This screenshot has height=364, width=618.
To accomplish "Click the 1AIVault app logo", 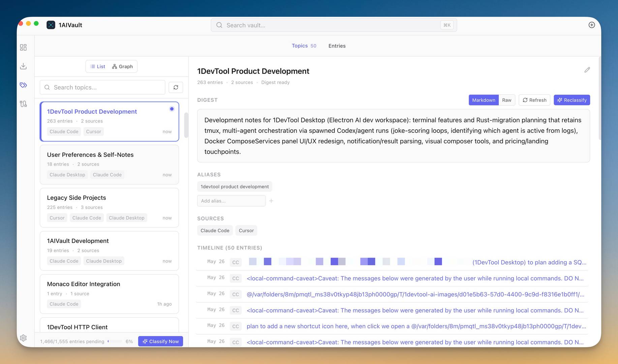I will (x=51, y=25).
